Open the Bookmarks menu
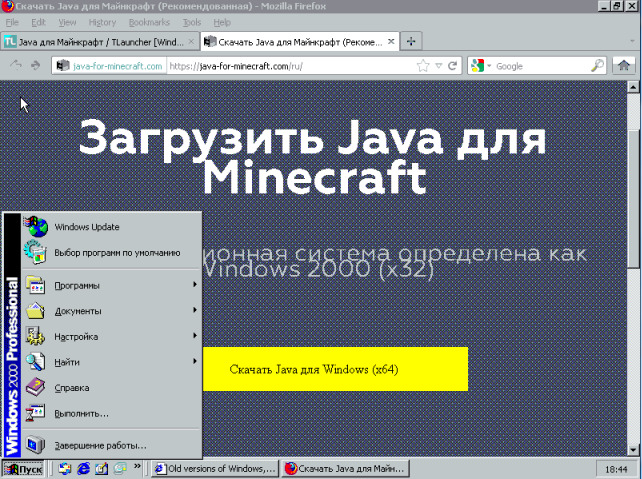Image resolution: width=642 pixels, height=479 pixels. [x=149, y=22]
